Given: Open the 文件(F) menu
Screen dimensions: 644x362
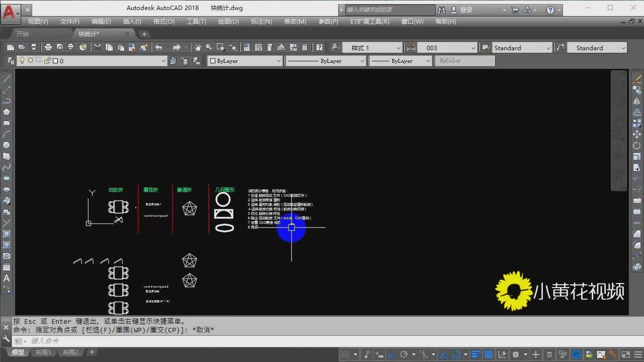Looking at the screenshot, I should (70, 22).
